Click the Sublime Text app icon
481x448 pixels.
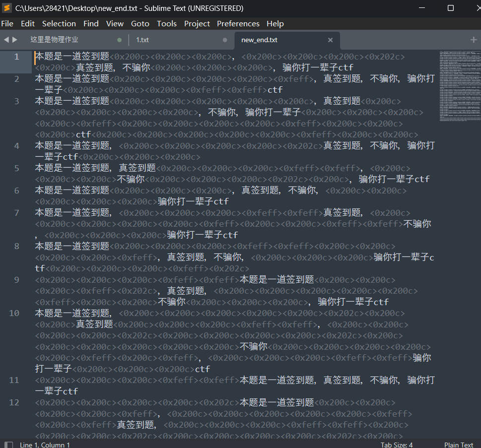[7, 8]
